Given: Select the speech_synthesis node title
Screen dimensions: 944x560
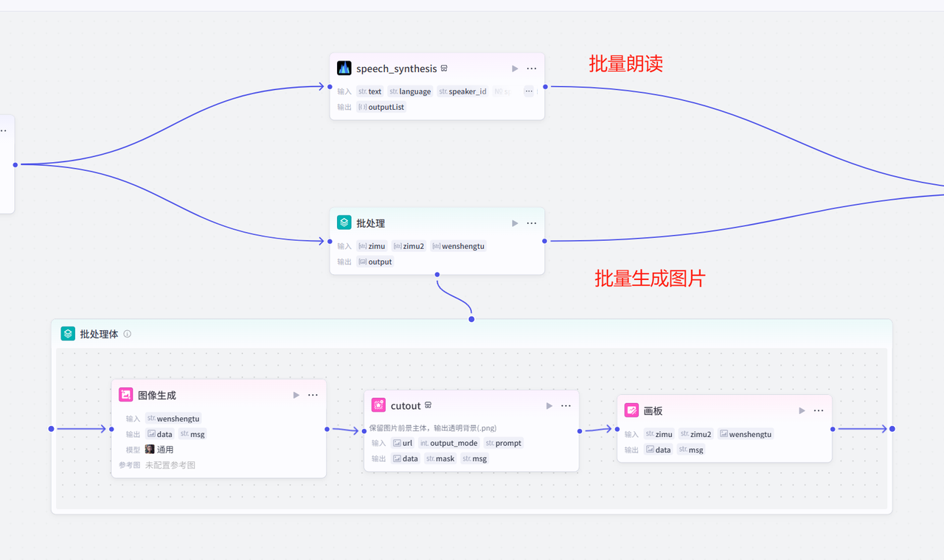Looking at the screenshot, I should click(397, 69).
